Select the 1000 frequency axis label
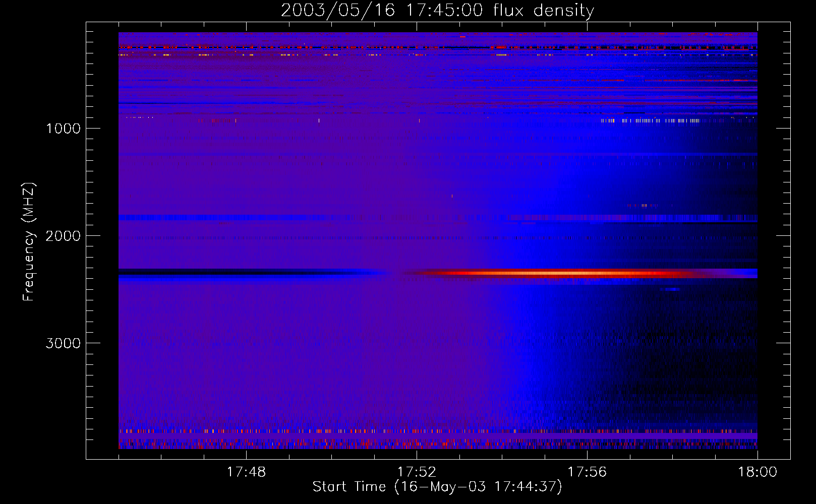816x504 pixels. tap(63, 129)
